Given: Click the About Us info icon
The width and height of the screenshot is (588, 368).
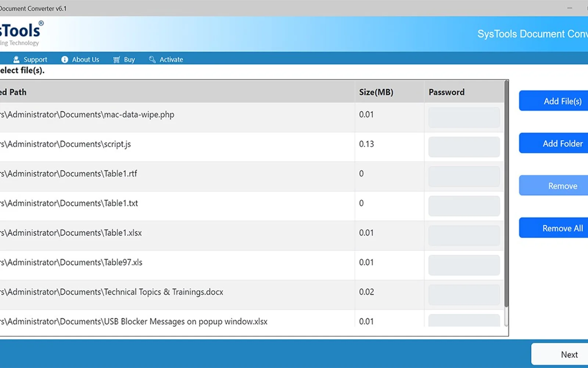Looking at the screenshot, I should (65, 59).
